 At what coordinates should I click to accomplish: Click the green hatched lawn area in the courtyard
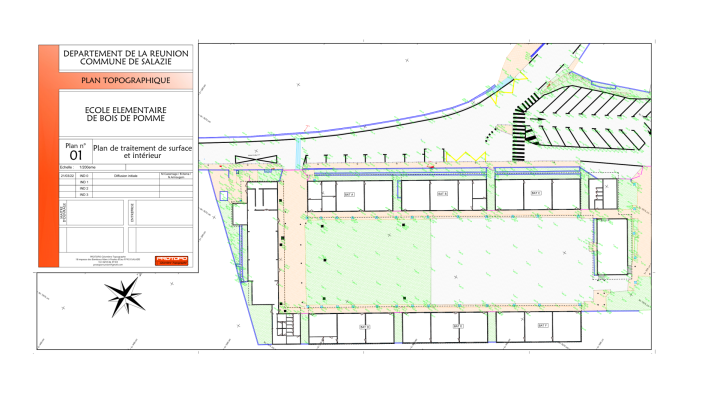[368, 262]
